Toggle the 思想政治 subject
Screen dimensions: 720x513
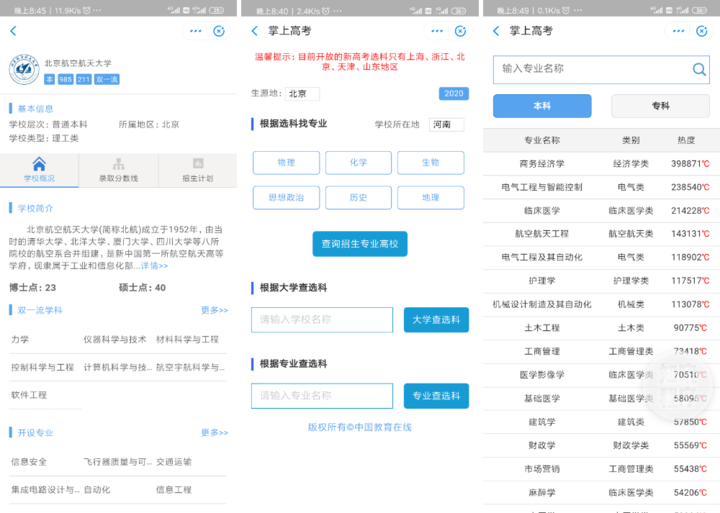pos(286,197)
